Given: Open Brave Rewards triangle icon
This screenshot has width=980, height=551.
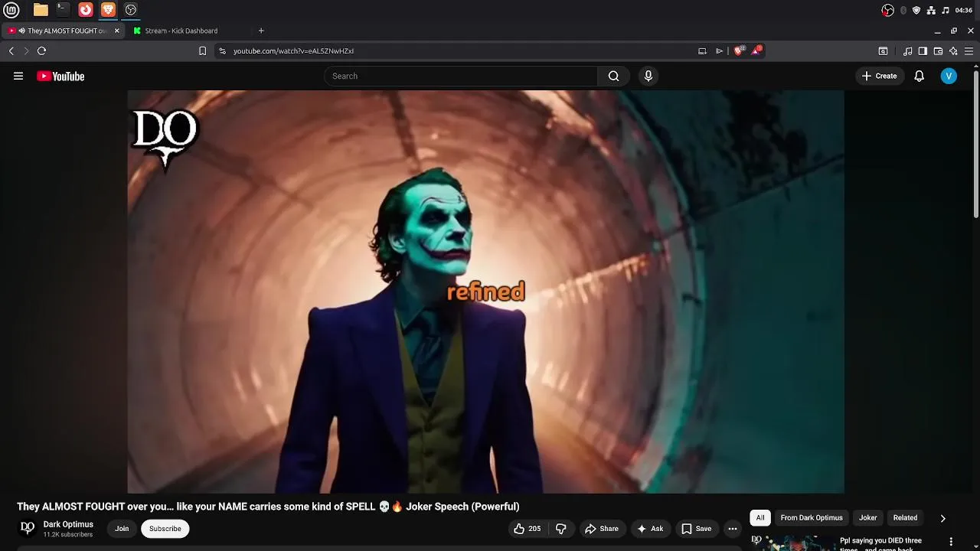Looking at the screenshot, I should [x=758, y=51].
